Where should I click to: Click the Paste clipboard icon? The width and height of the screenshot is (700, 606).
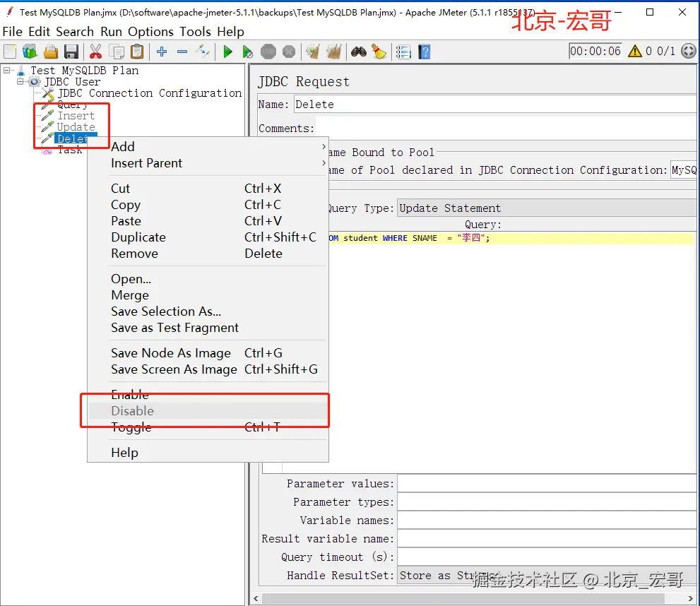[x=137, y=52]
